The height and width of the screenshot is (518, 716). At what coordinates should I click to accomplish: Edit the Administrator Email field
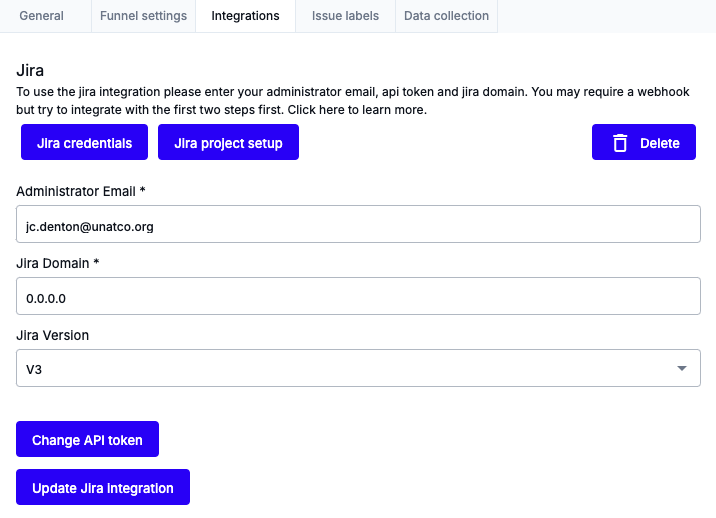click(x=358, y=224)
